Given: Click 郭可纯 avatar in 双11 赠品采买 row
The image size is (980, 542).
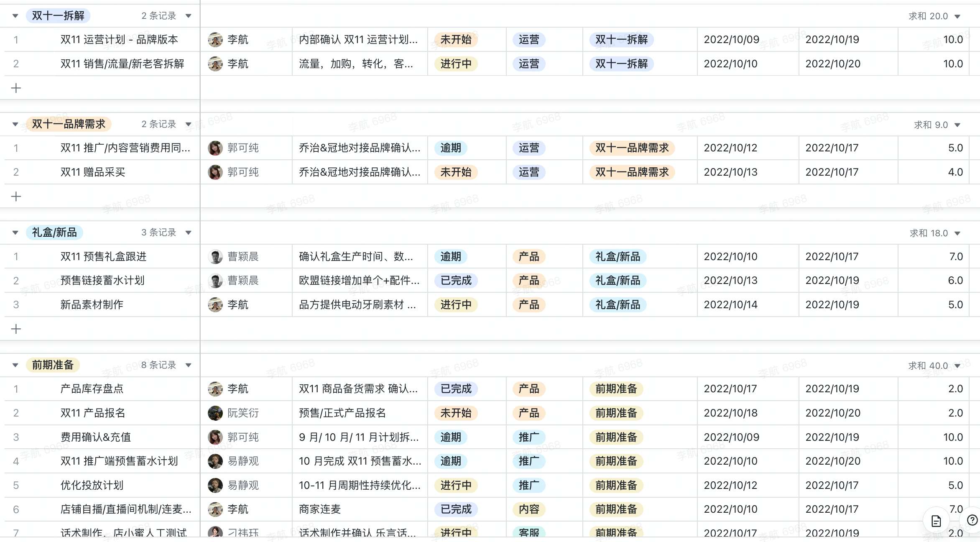Looking at the screenshot, I should 215,172.
